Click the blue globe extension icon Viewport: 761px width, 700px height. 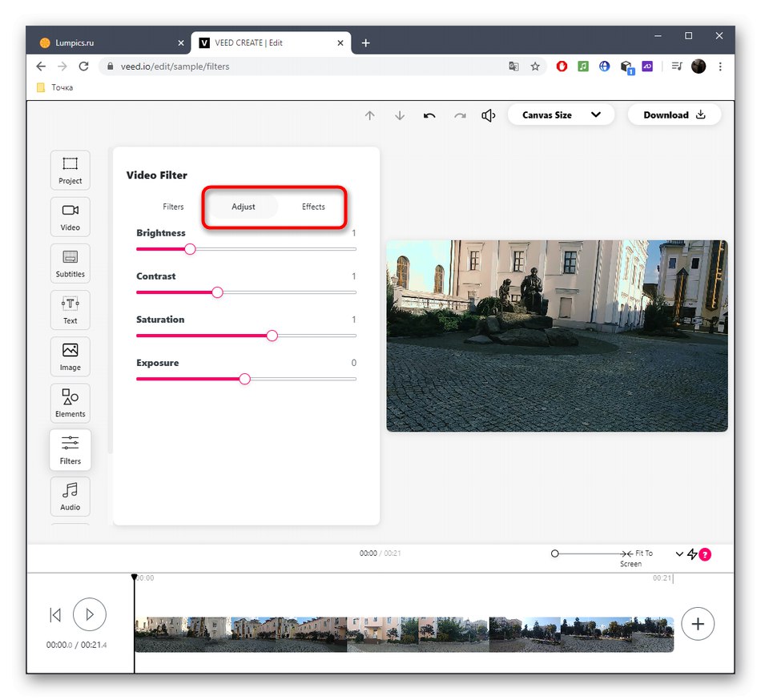[x=604, y=66]
